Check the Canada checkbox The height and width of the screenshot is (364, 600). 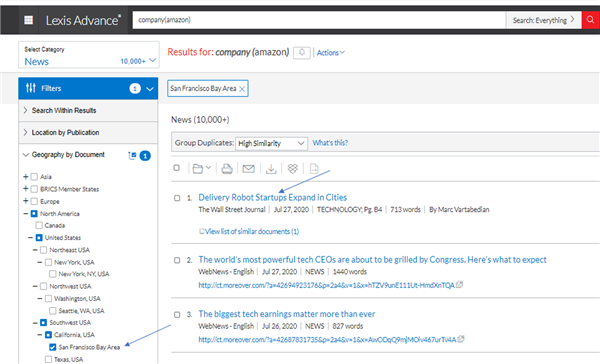pos(39,225)
